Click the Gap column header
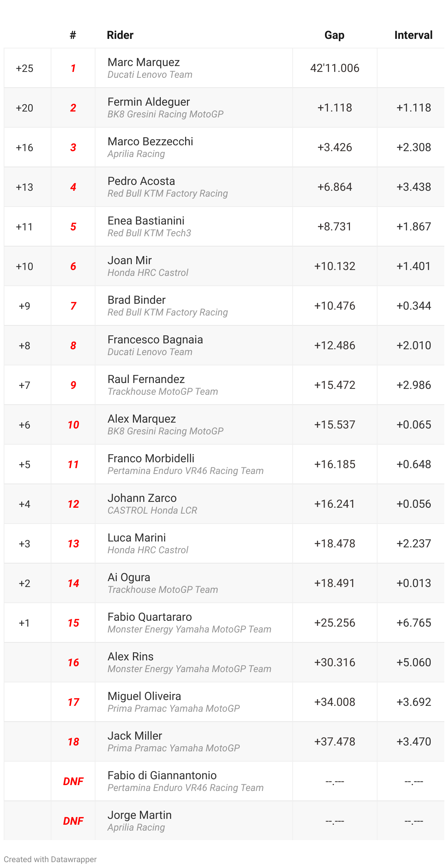 [x=335, y=35]
